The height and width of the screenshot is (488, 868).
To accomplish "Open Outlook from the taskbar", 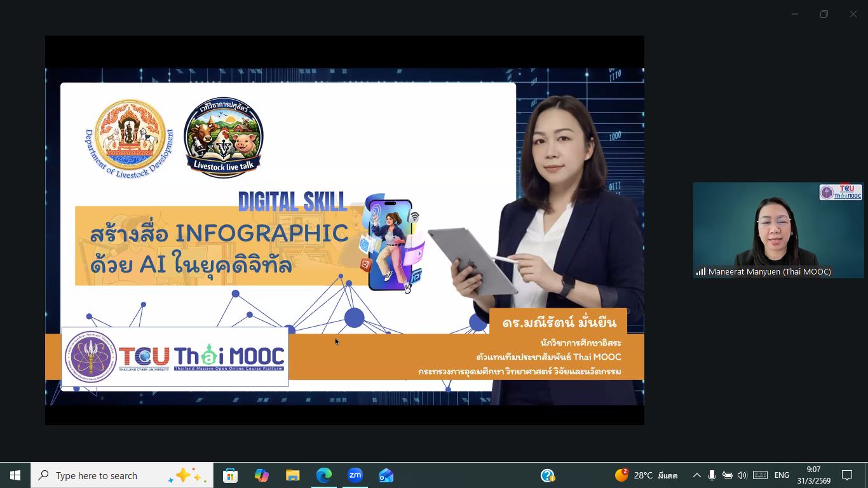I will 386,475.
